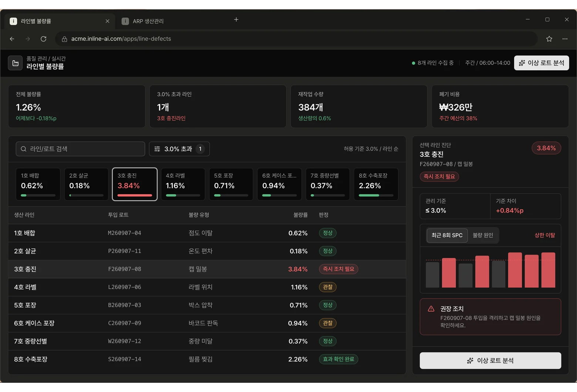Click the magnifier icon in search box
577x392 pixels.
(x=24, y=149)
